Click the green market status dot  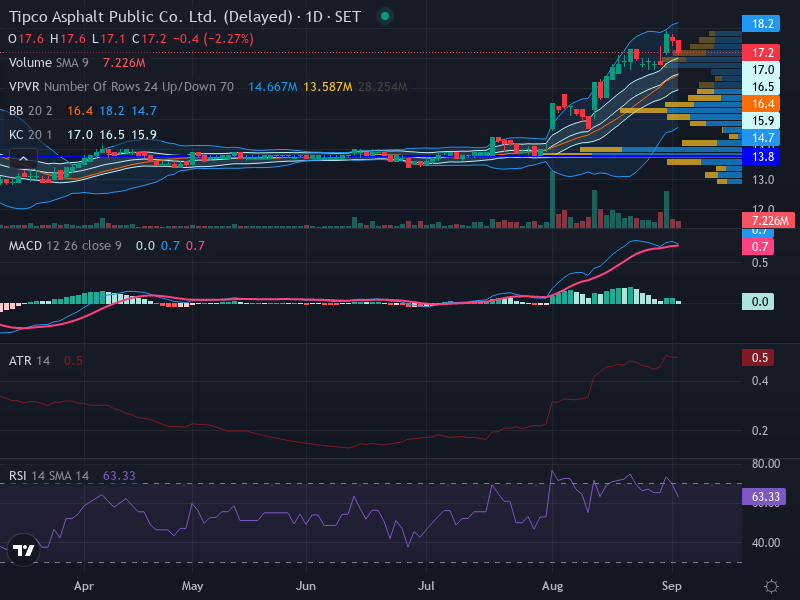(385, 16)
